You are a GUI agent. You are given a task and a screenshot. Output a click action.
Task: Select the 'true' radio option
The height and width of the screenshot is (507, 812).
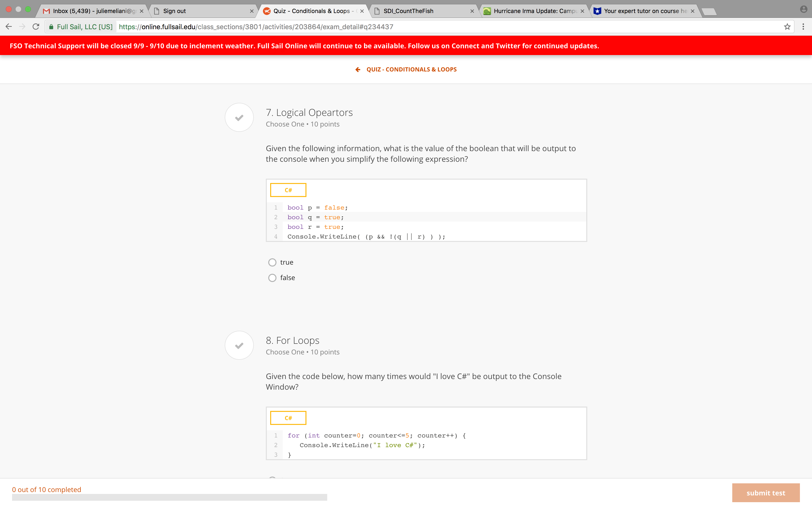click(272, 262)
